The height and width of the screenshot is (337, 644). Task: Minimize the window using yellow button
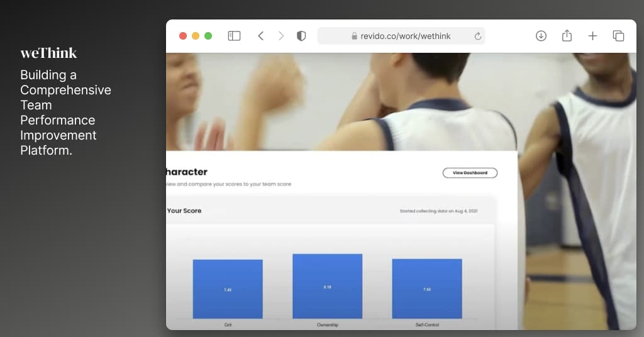[196, 36]
